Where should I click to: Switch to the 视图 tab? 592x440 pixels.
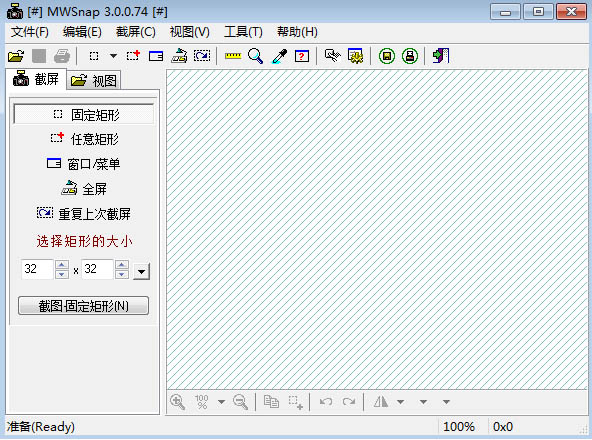[x=94, y=80]
